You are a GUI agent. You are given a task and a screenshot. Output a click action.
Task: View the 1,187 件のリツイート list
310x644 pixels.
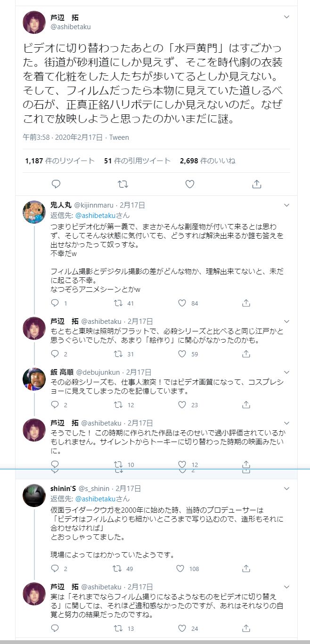click(60, 161)
